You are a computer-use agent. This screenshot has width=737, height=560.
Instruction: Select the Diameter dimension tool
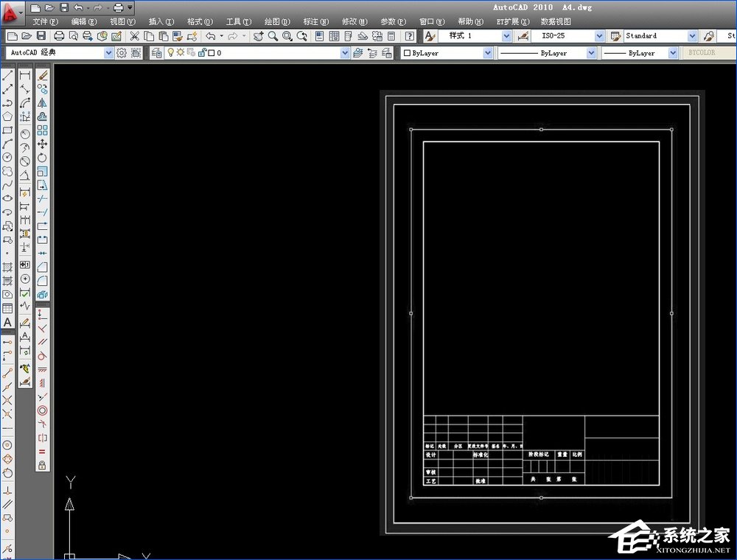click(x=25, y=161)
